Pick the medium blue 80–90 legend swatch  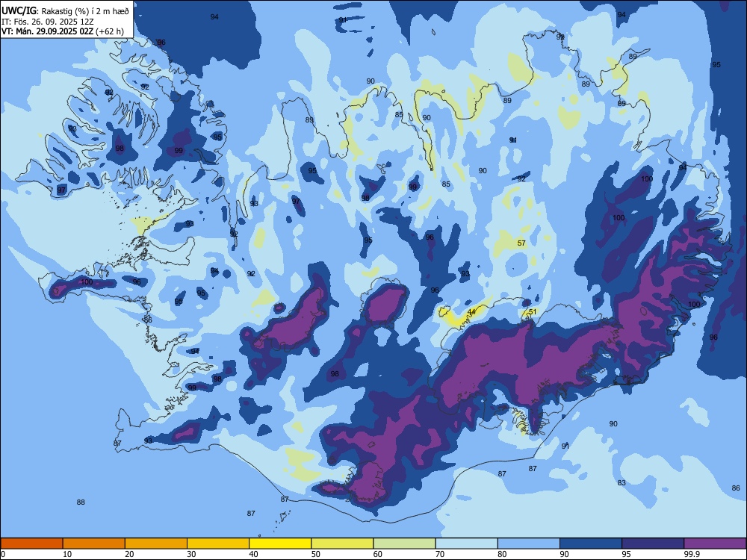(x=529, y=544)
